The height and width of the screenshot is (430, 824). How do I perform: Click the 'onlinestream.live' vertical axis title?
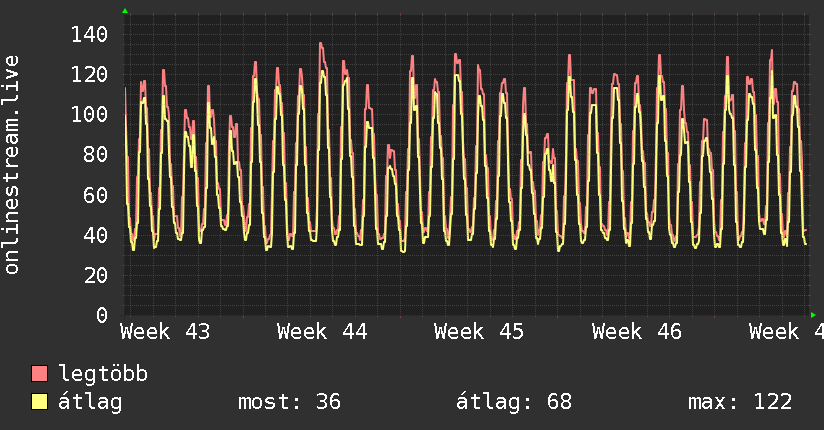click(x=12, y=165)
